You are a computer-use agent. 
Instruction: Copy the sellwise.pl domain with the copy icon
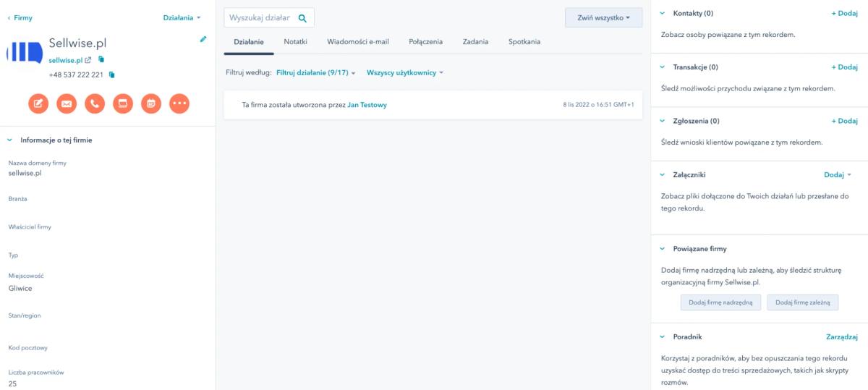click(101, 60)
